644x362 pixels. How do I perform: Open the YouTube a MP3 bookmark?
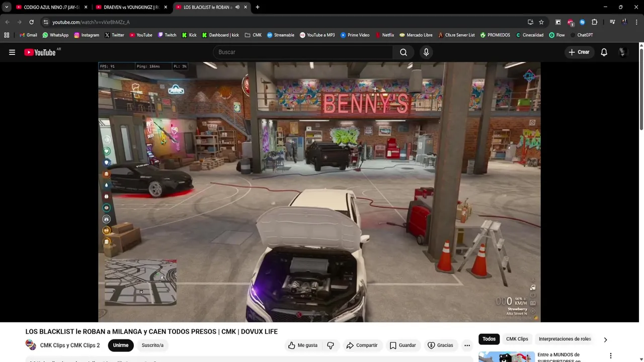point(317,35)
